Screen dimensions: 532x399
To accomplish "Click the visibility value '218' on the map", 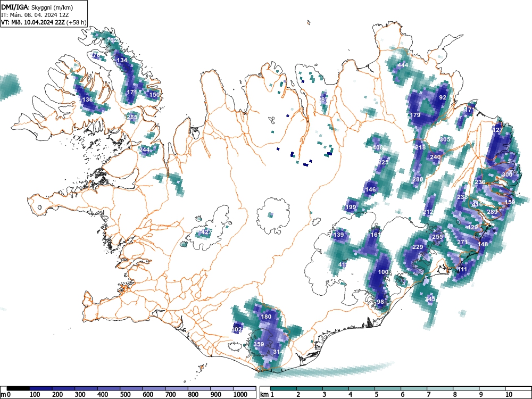I will pos(420,147).
